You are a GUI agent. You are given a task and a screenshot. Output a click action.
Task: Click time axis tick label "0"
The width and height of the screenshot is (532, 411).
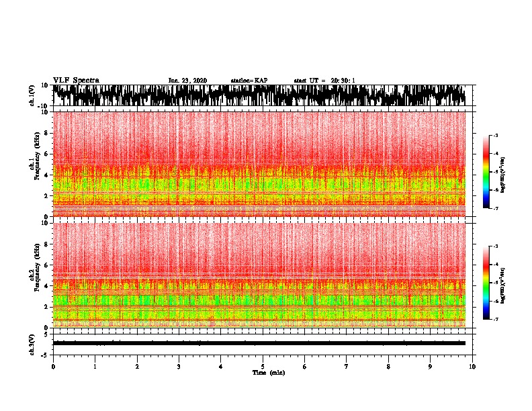[x=53, y=367]
